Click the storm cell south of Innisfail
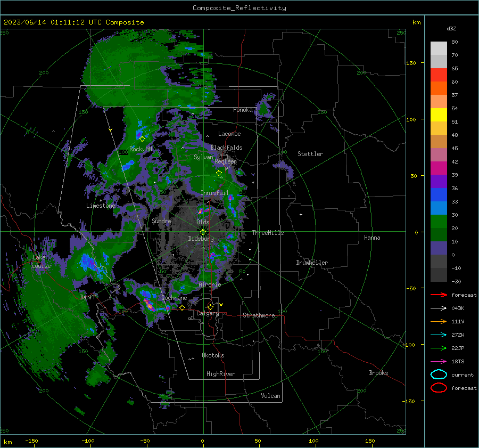 (x=203, y=210)
